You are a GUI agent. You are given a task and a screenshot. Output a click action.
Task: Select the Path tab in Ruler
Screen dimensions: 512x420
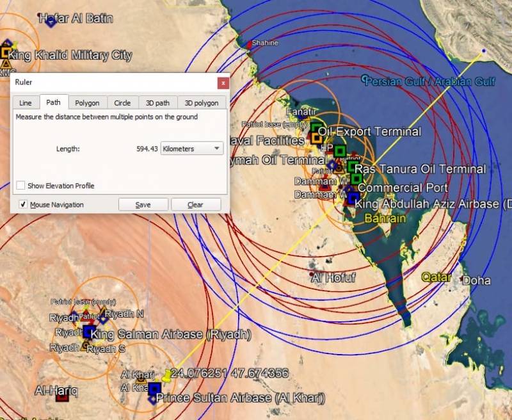pyautogui.click(x=53, y=102)
